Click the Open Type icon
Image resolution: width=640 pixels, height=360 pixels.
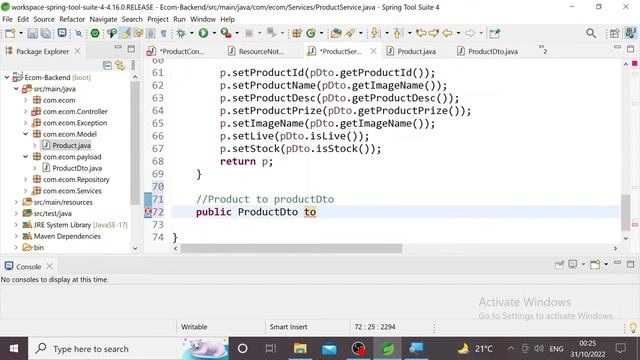pos(336,33)
